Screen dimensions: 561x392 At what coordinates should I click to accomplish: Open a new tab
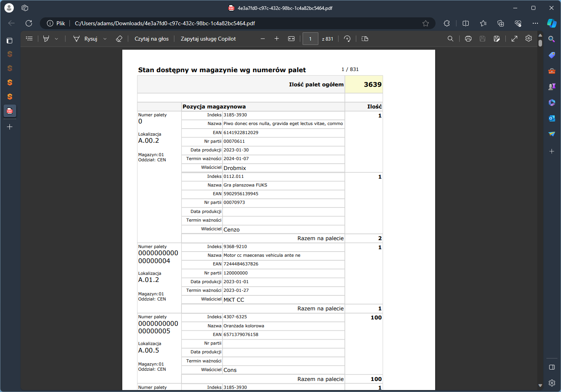click(x=10, y=127)
